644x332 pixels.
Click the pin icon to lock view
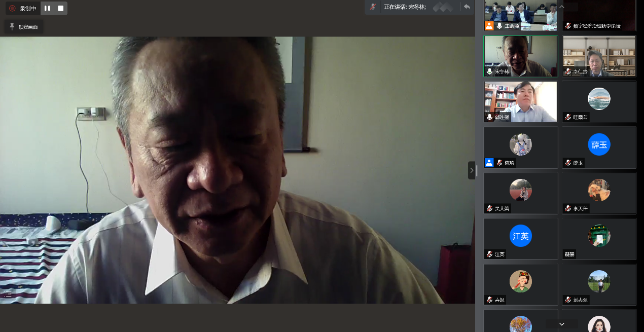tap(12, 26)
